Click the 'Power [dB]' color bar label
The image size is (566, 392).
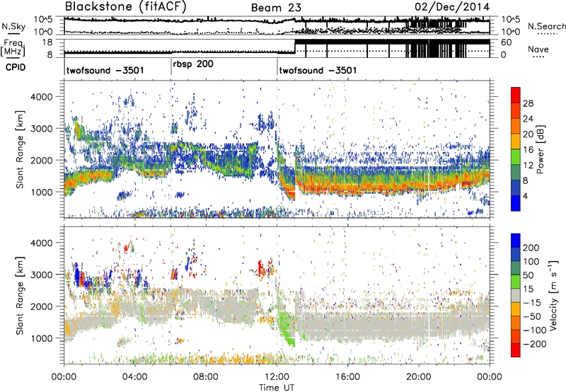540,149
